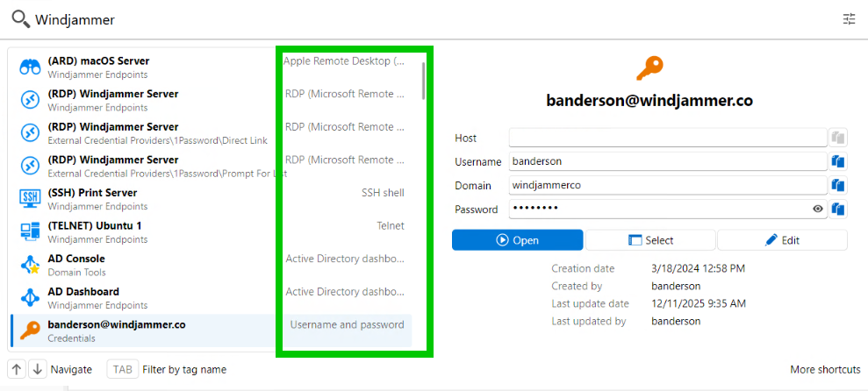868x391 pixels.
Task: Click the navigate up arrow key
Action: (17, 369)
